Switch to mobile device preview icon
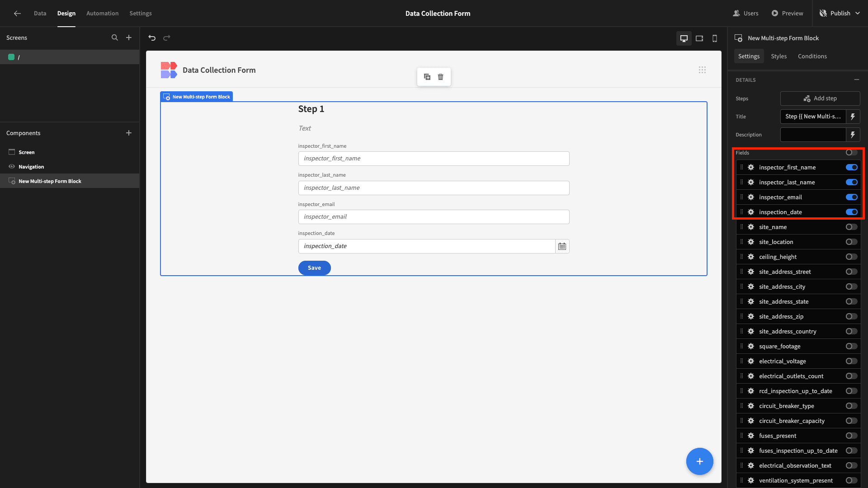This screenshot has width=868, height=488. (x=715, y=38)
